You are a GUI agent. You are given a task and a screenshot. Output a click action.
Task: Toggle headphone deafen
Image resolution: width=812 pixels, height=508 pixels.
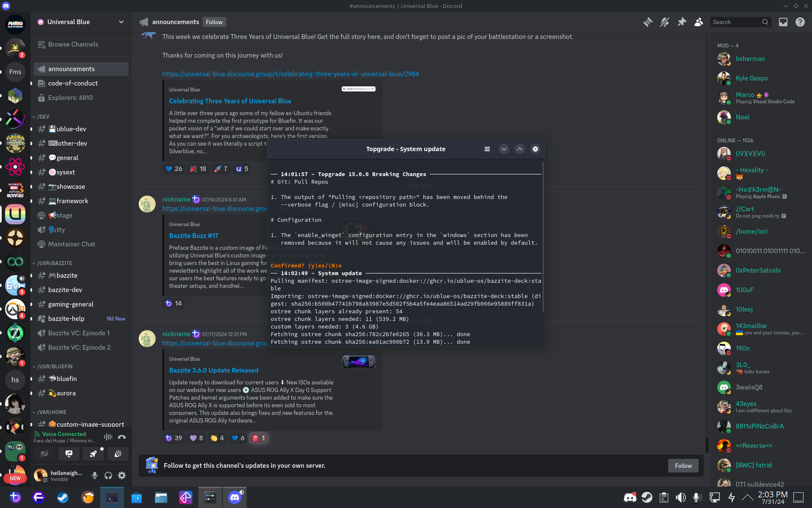pyautogui.click(x=108, y=475)
